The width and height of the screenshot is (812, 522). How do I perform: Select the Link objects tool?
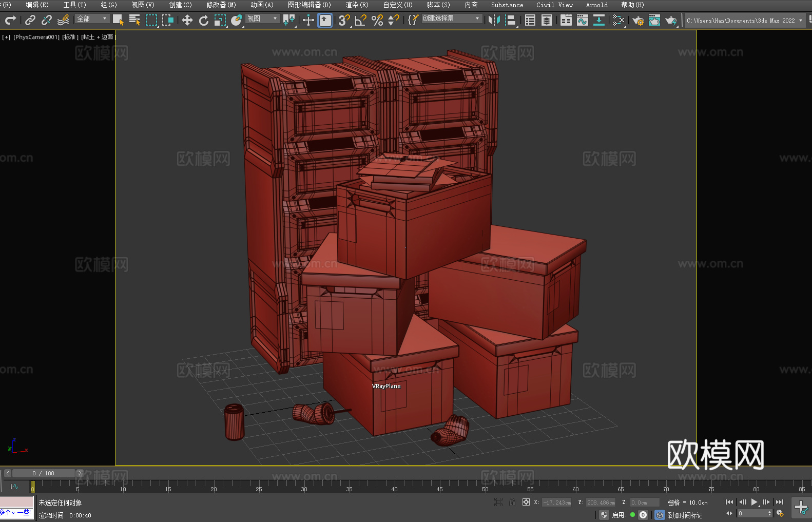(30, 20)
